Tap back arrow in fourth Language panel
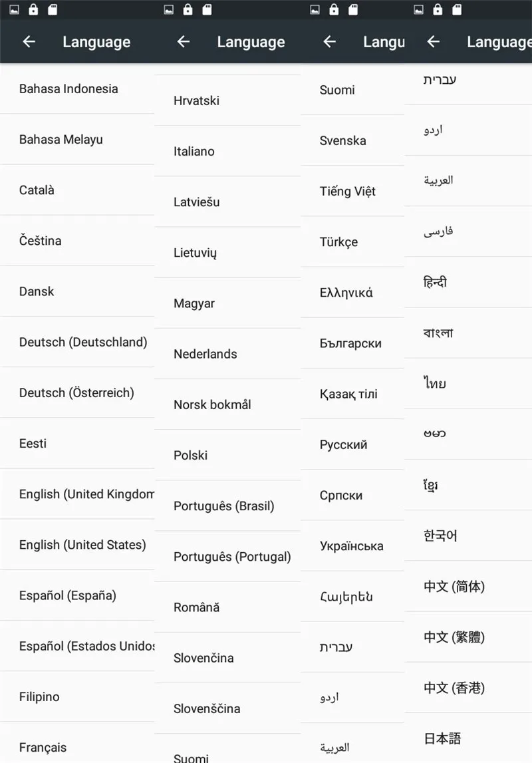Screen dimensions: 532x763 click(434, 42)
